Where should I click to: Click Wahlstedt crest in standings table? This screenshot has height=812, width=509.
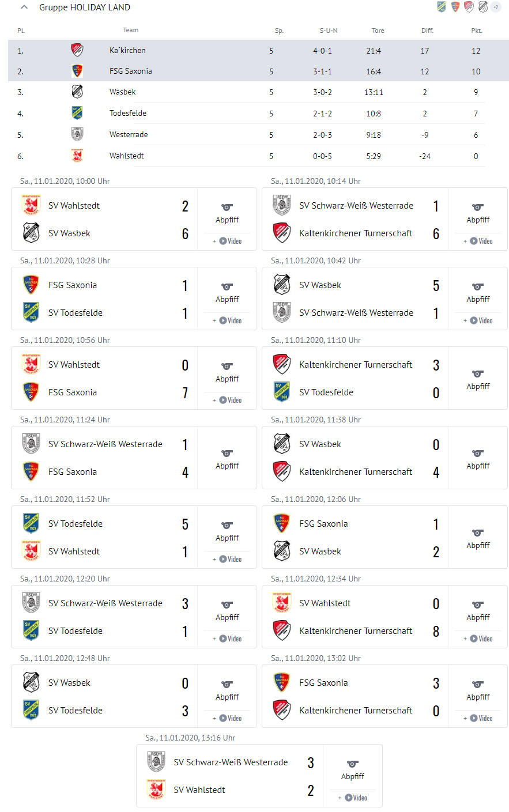77,156
